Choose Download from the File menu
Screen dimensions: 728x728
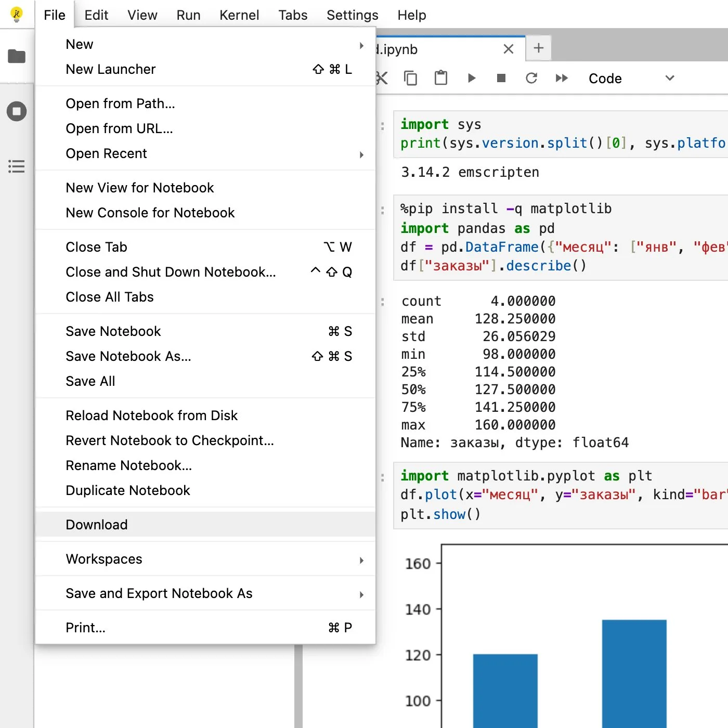(x=205, y=525)
